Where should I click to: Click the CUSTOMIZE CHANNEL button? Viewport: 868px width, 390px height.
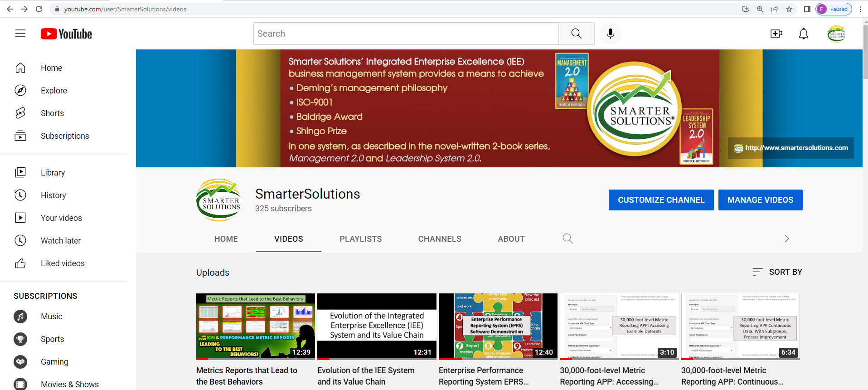point(661,200)
